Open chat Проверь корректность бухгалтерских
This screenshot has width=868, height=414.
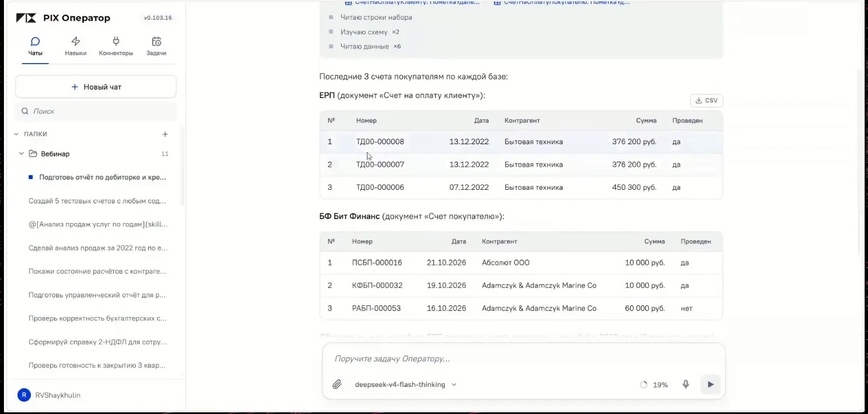[97, 318]
